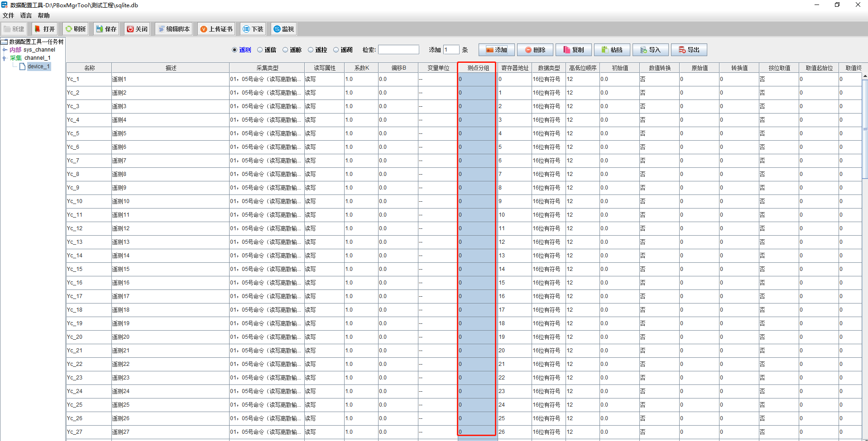
Task: Click the 检索 search input field
Action: (398, 50)
